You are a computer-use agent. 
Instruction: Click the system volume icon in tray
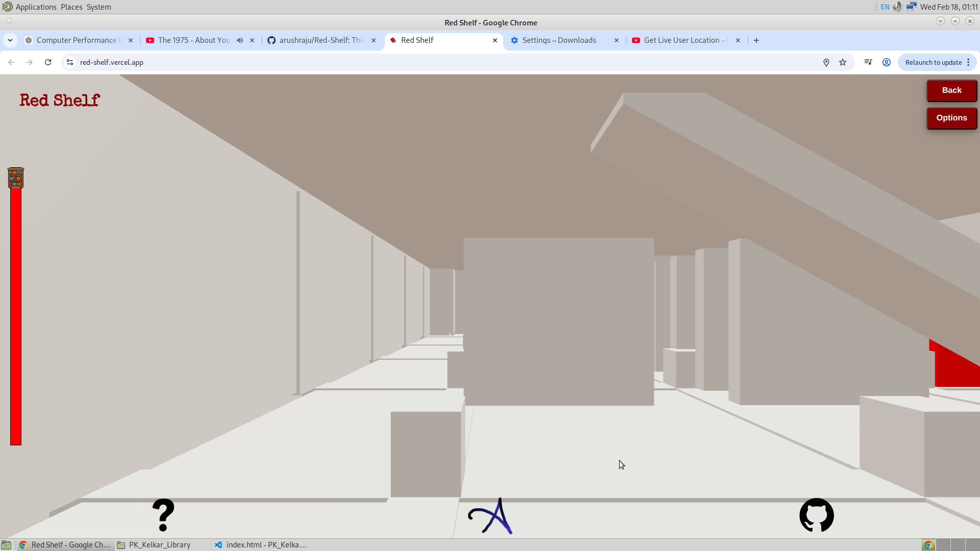click(x=897, y=7)
